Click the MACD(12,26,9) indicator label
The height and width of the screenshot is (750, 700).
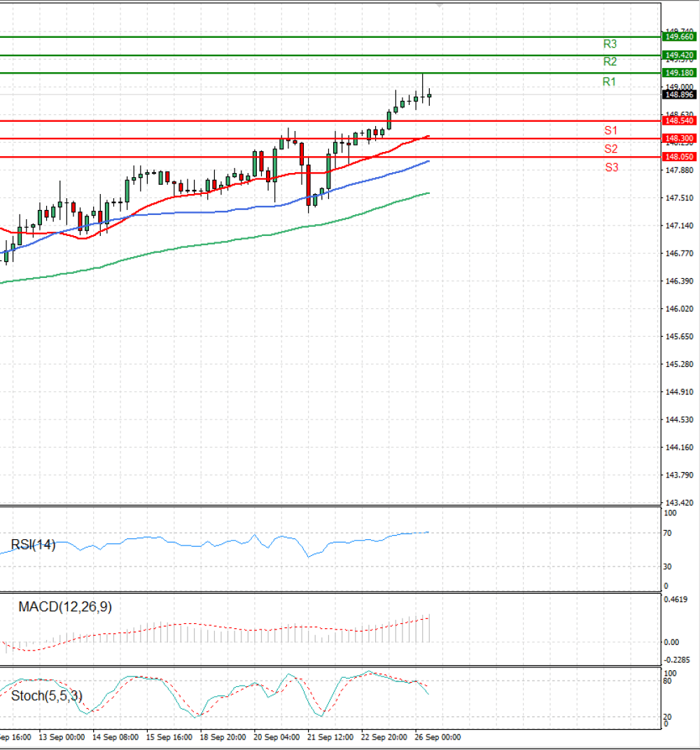(65, 607)
